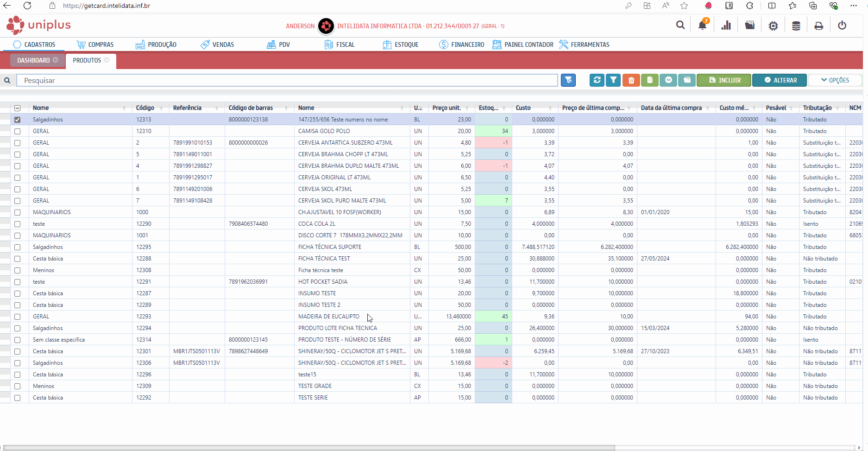Open filter arrow on Referência column
The width and height of the screenshot is (868, 451).
(x=217, y=108)
